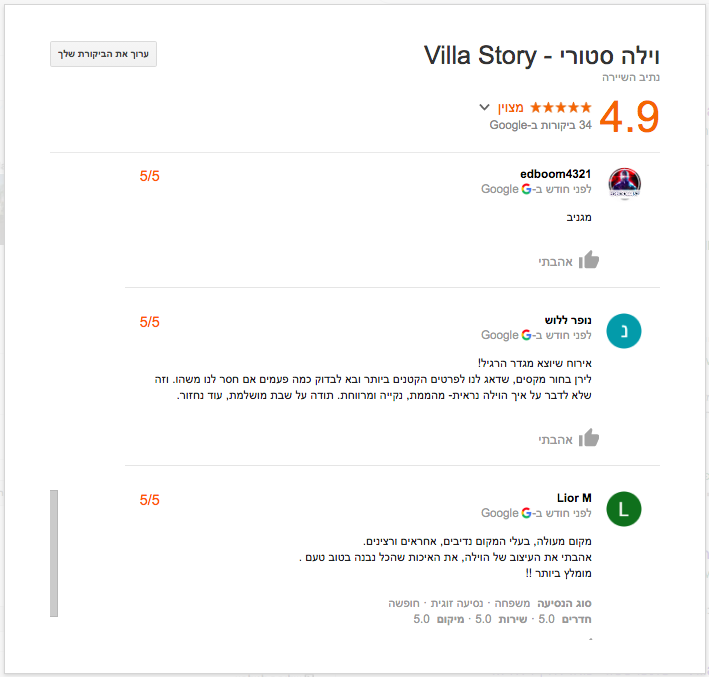The height and width of the screenshot is (677, 709).
Task: Click the Google logo in נופר ללוש's review
Action: [526, 336]
